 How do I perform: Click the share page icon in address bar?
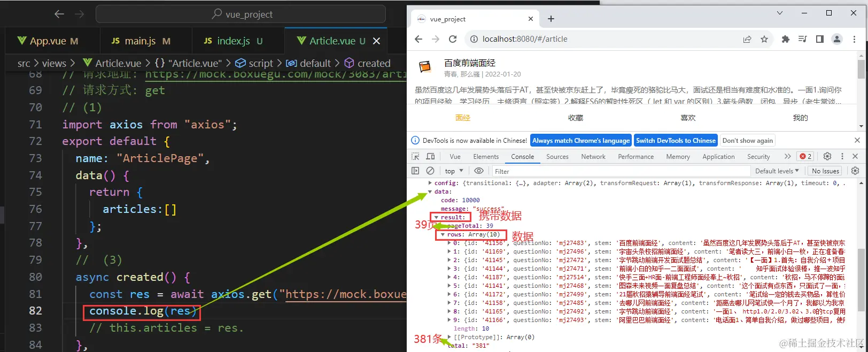pos(747,39)
